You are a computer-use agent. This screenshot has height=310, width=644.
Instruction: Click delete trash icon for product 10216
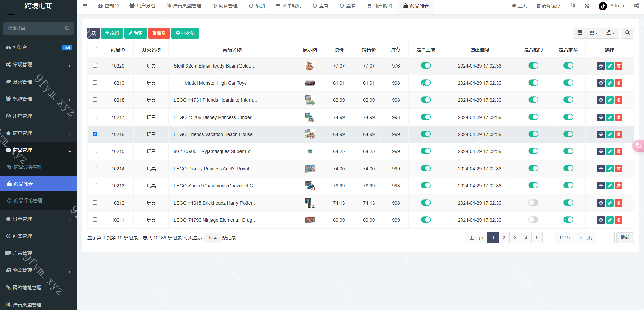coord(619,134)
